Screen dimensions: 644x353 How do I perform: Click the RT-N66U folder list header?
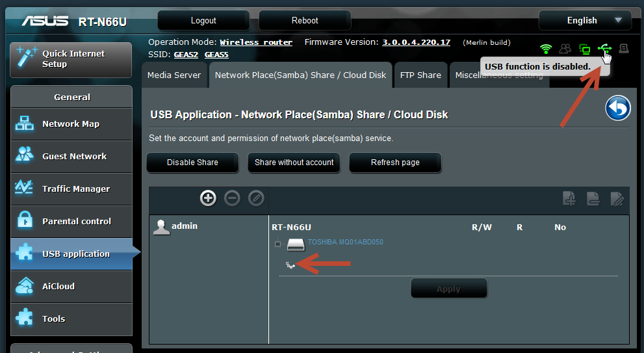pos(291,228)
